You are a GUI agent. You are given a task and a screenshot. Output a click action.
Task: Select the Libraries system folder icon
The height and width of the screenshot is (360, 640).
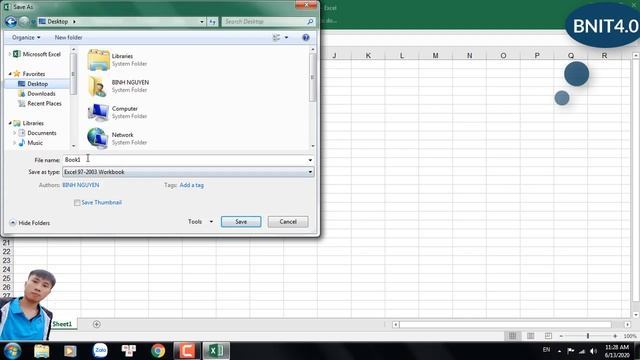98,60
